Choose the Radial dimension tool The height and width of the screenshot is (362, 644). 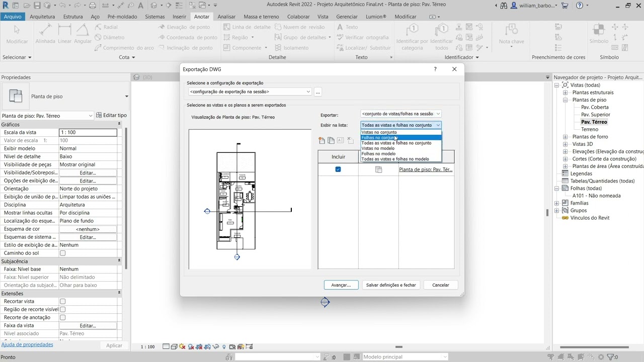(x=106, y=27)
